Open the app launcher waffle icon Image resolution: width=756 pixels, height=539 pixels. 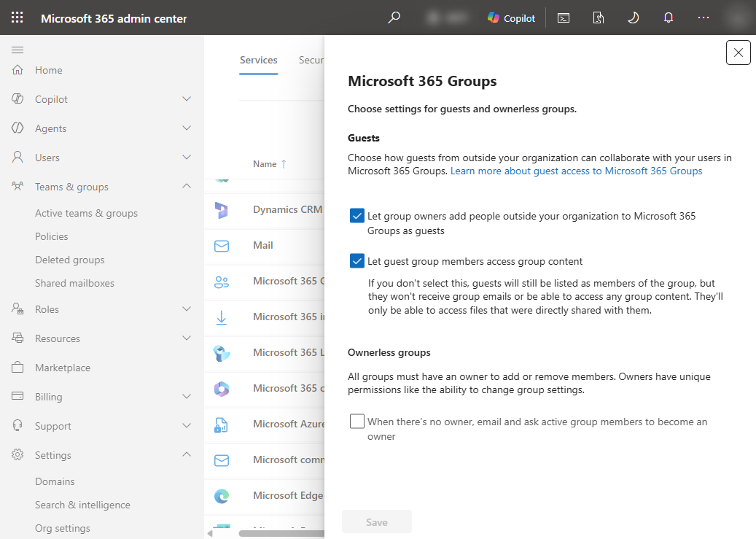(x=17, y=18)
